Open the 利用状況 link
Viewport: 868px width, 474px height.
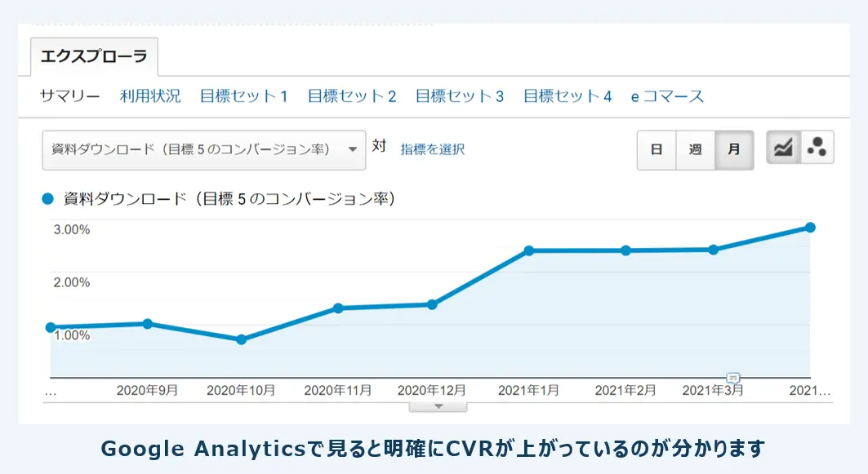150,96
